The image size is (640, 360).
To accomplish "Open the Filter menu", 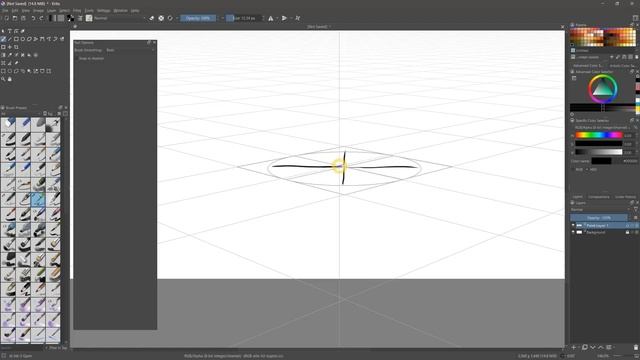I will click(x=77, y=10).
